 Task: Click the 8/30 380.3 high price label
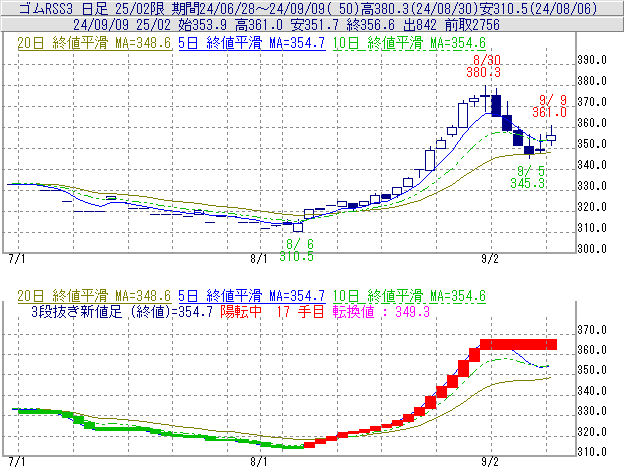[484, 66]
